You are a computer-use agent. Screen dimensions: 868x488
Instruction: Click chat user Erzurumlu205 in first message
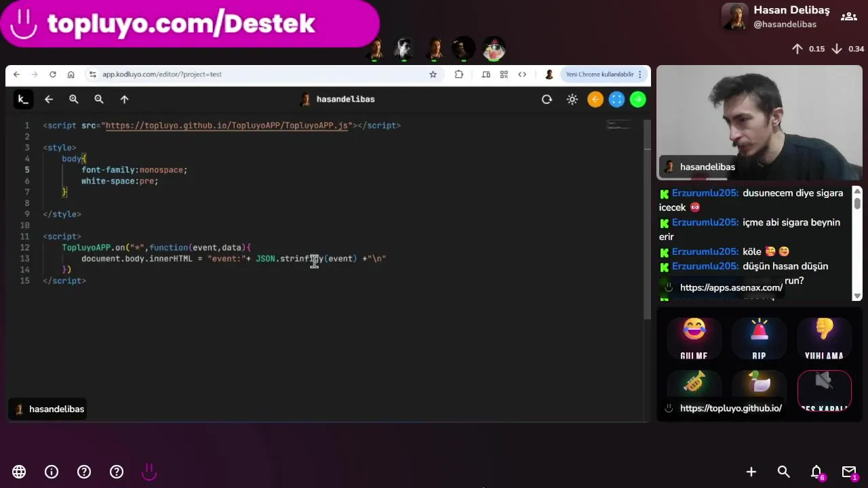click(x=705, y=193)
